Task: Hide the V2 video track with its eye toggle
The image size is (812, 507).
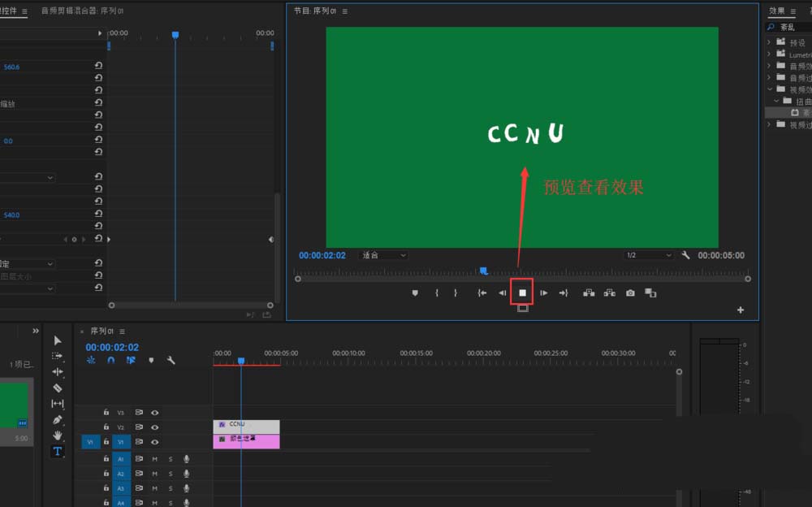Action: tap(153, 426)
